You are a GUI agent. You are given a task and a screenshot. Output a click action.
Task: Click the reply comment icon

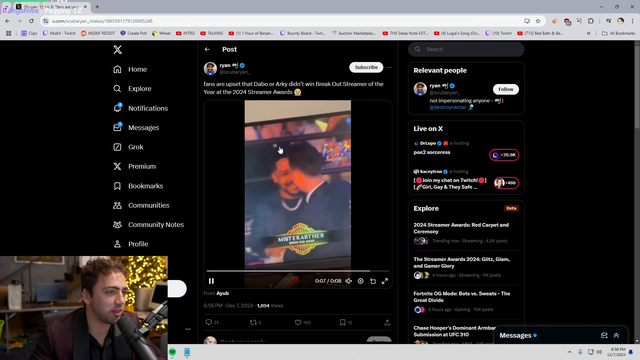[x=209, y=322]
